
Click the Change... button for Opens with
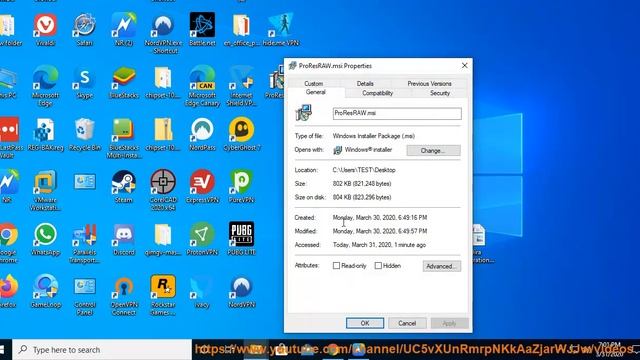tap(433, 151)
